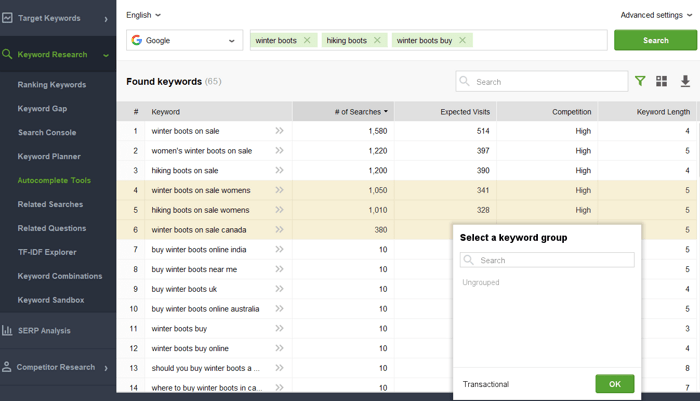Select Keyword Gap in the sidebar
This screenshot has height=401, width=700.
click(42, 109)
